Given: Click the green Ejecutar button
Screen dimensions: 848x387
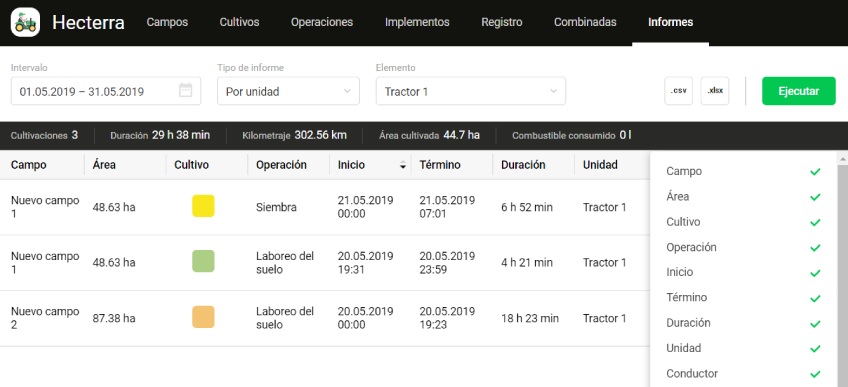Looking at the screenshot, I should (x=799, y=91).
